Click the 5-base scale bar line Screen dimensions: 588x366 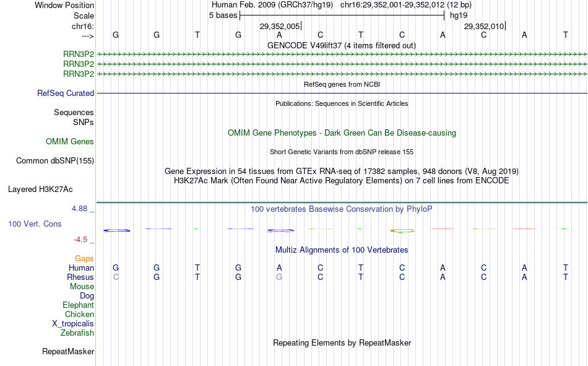342,15
